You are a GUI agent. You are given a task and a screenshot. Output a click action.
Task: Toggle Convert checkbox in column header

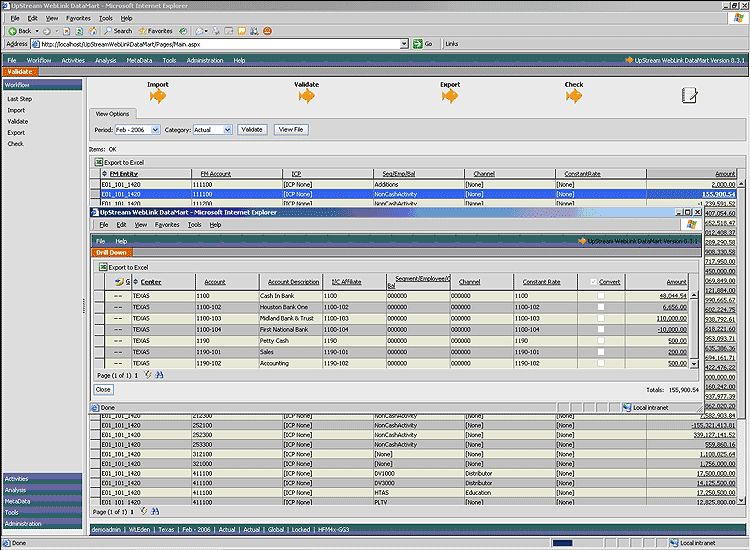[593, 282]
